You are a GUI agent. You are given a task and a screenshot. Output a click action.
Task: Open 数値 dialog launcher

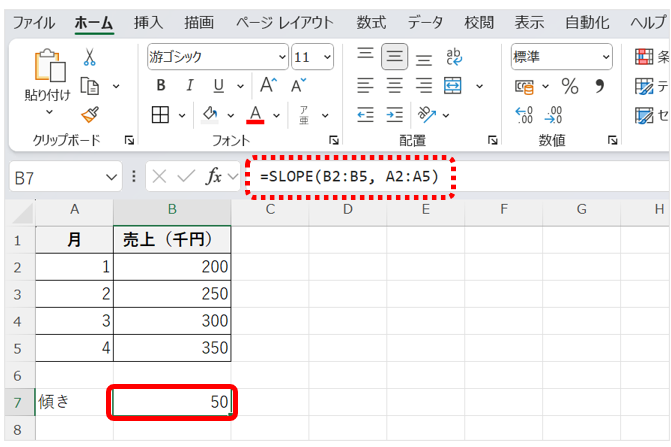coord(613,140)
